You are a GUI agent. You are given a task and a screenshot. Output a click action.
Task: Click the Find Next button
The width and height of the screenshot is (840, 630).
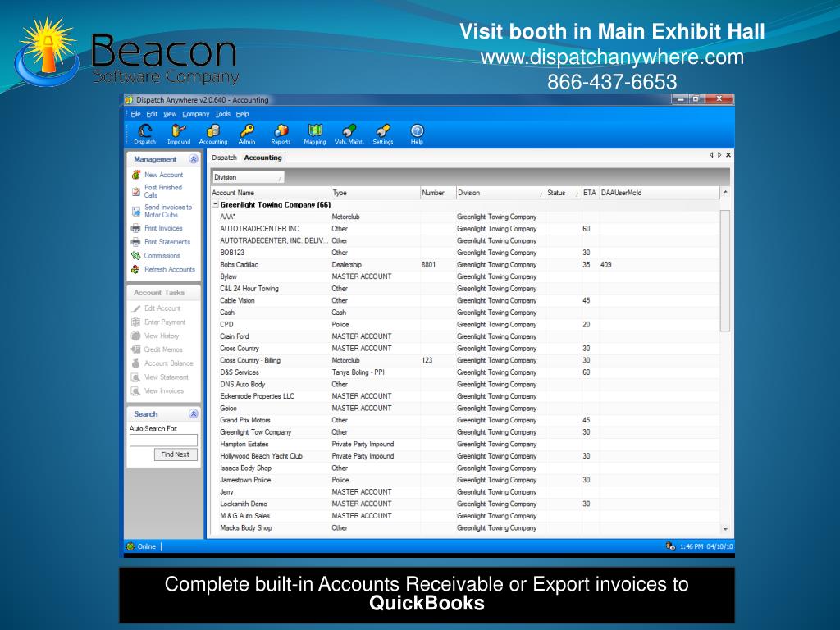pyautogui.click(x=176, y=454)
